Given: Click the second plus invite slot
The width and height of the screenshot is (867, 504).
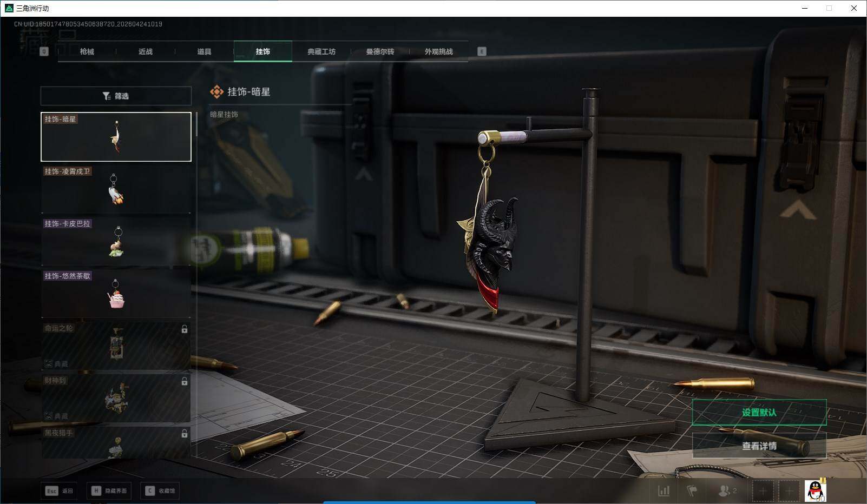Looking at the screenshot, I should 789,491.
